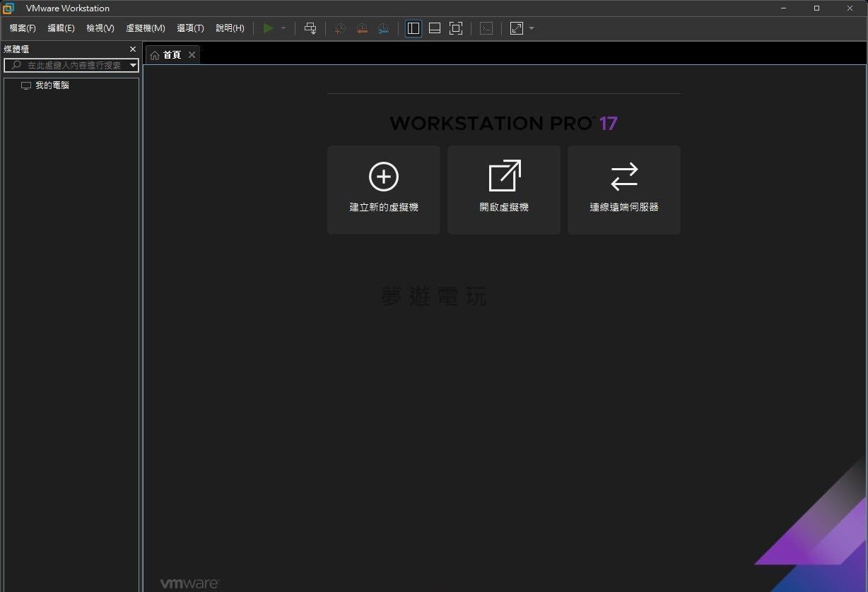
Task: Expand the power options dropdown arrow
Action: (283, 28)
